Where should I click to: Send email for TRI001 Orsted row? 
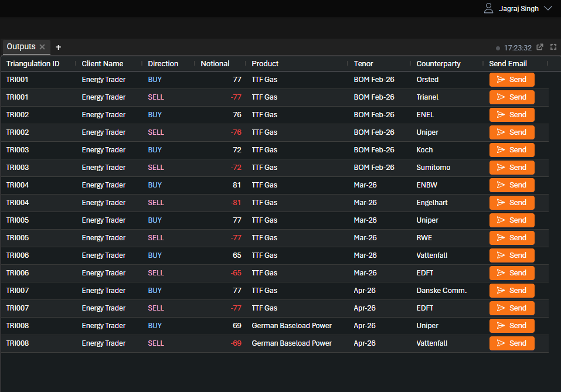[x=511, y=80]
